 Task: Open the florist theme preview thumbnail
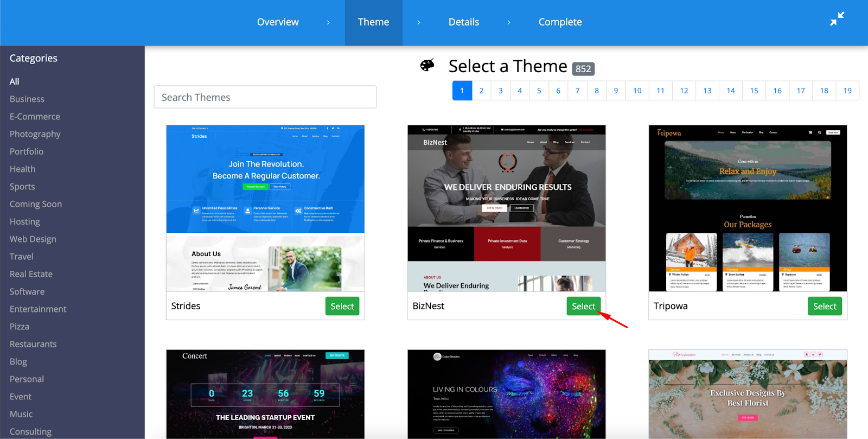point(748,394)
